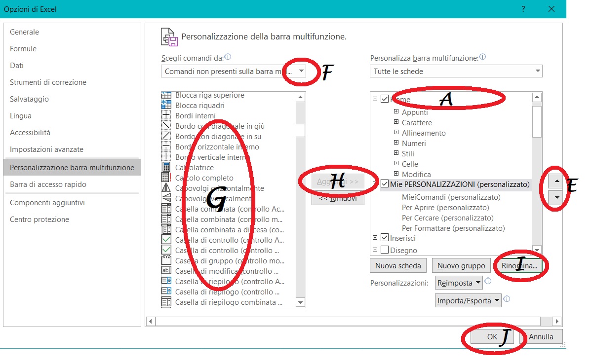592x364 pixels.
Task: Collapse the Home tab tree node
Action: coord(375,99)
